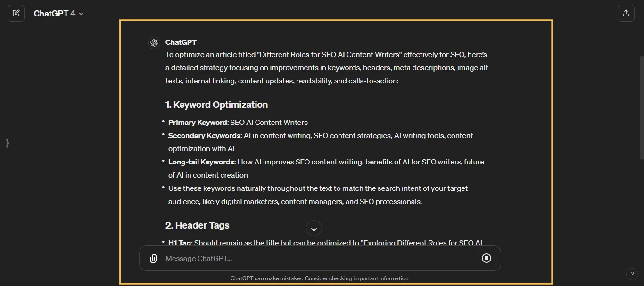Viewport: 644px width, 286px height.
Task: Click the new chat pencil icon
Action: tap(16, 13)
